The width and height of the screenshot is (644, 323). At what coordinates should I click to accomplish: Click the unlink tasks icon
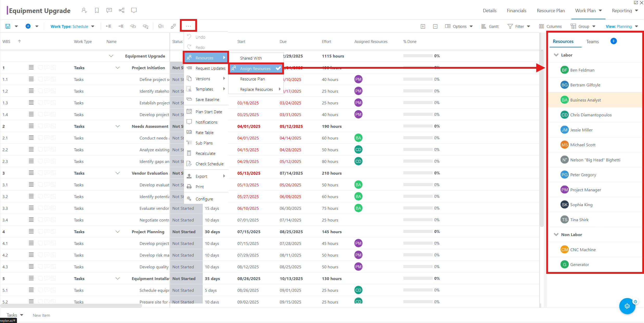coord(146,26)
